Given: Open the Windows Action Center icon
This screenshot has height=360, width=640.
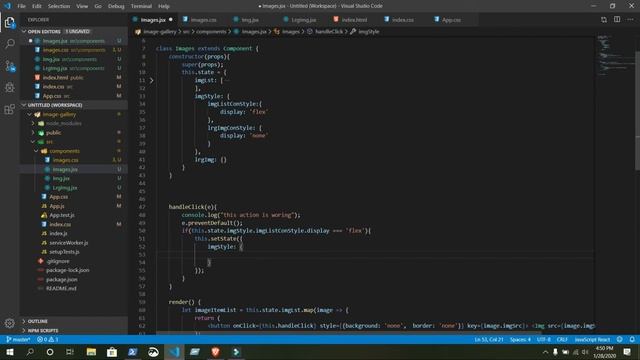Looking at the screenshot, I should coord(627,352).
